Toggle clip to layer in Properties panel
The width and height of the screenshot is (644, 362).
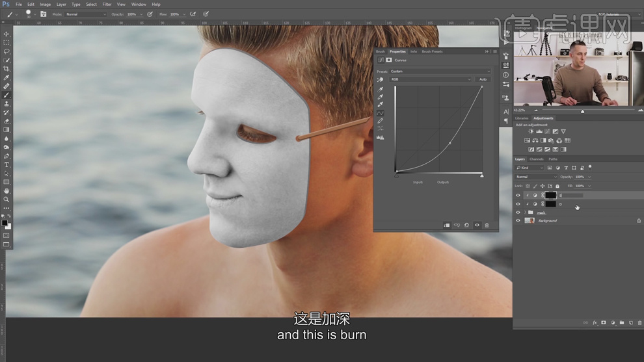(446, 225)
